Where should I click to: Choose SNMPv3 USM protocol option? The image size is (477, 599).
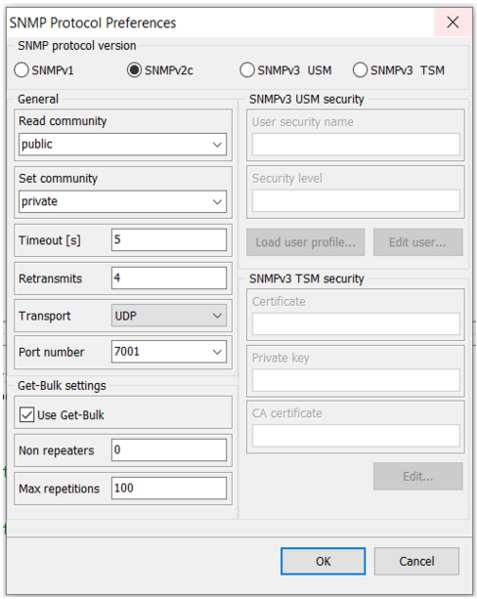(247, 70)
